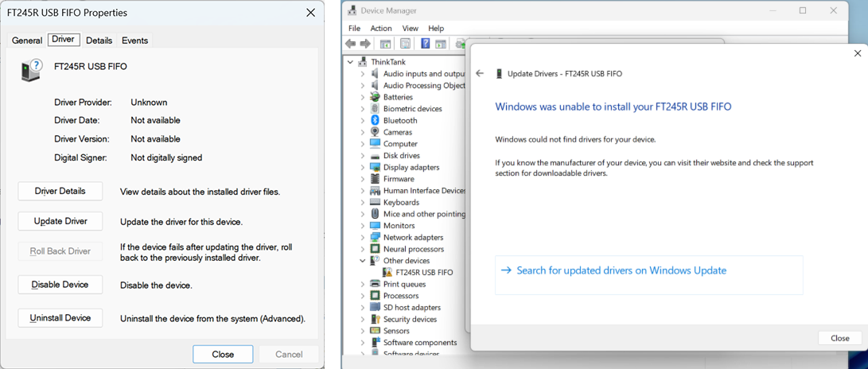Viewport: 868px width, 369px height.
Task: Click the Neural processors icon
Action: point(375,249)
